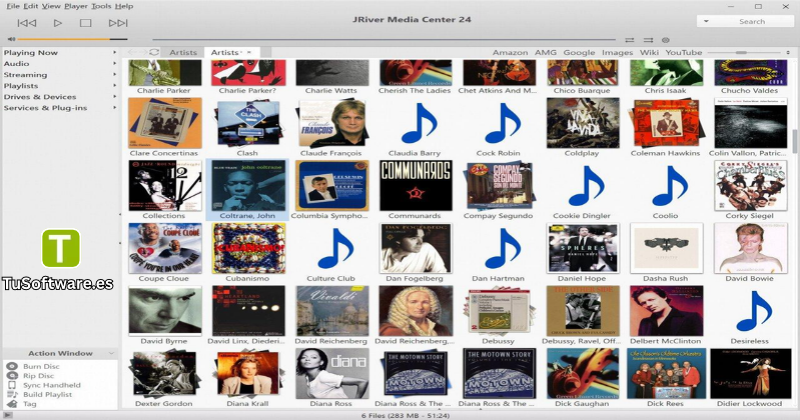Open the View menu

tap(51, 6)
